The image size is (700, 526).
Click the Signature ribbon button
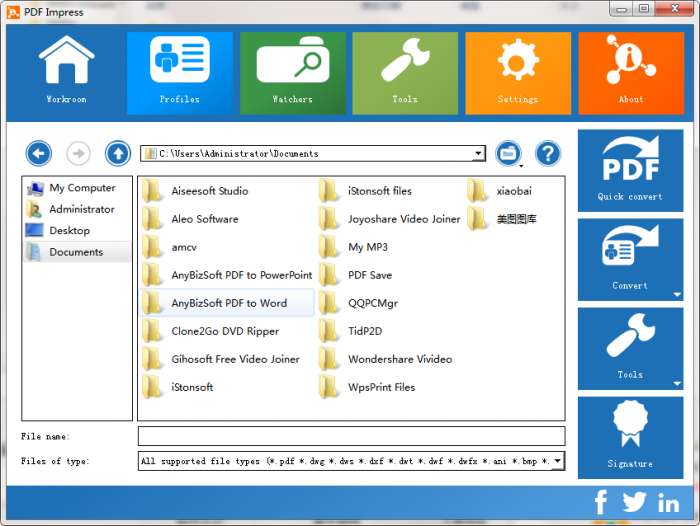[630, 438]
